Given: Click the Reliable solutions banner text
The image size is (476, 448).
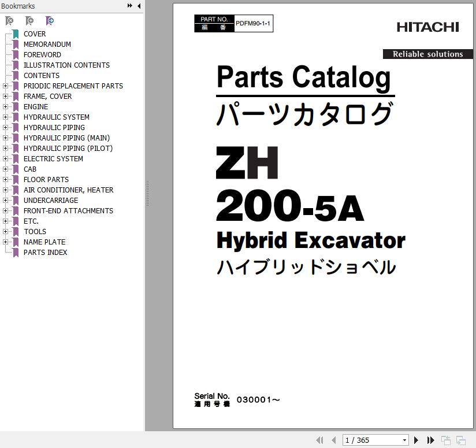Looking at the screenshot, I should tap(427, 54).
